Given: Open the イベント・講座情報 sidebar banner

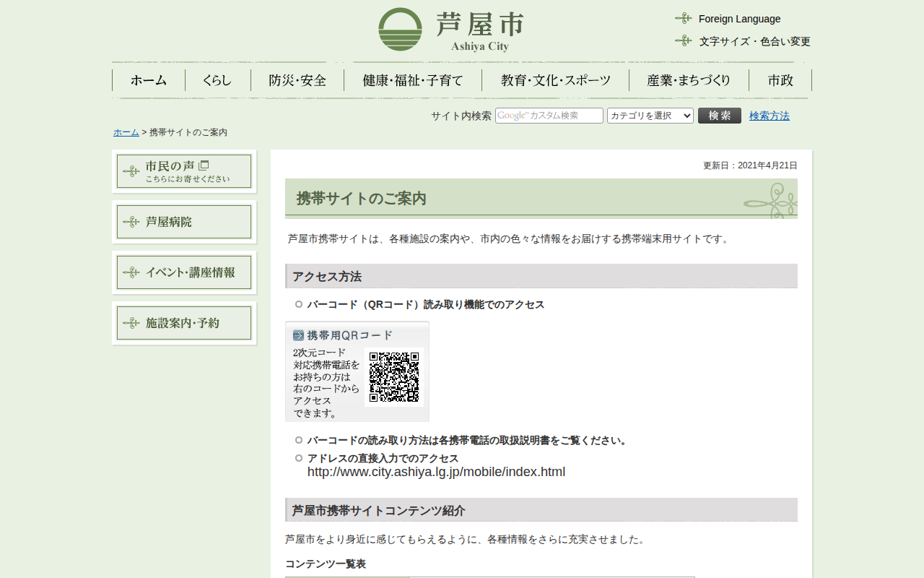Looking at the screenshot, I should [184, 272].
